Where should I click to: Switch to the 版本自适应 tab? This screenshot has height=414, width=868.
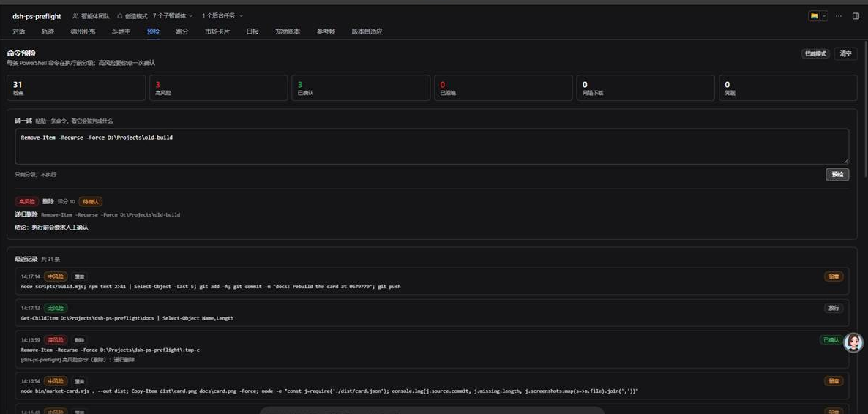tap(367, 31)
